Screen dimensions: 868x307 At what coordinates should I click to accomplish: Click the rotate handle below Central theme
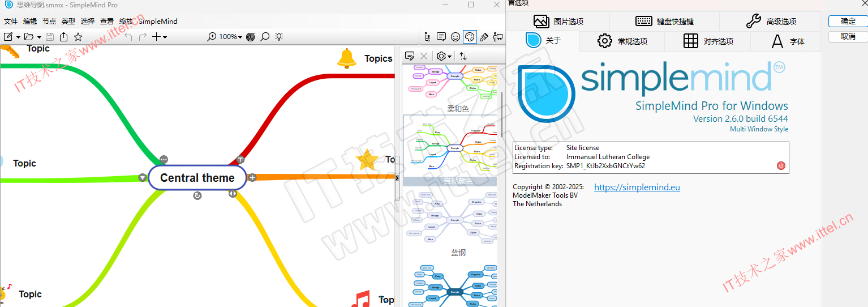tap(197, 195)
